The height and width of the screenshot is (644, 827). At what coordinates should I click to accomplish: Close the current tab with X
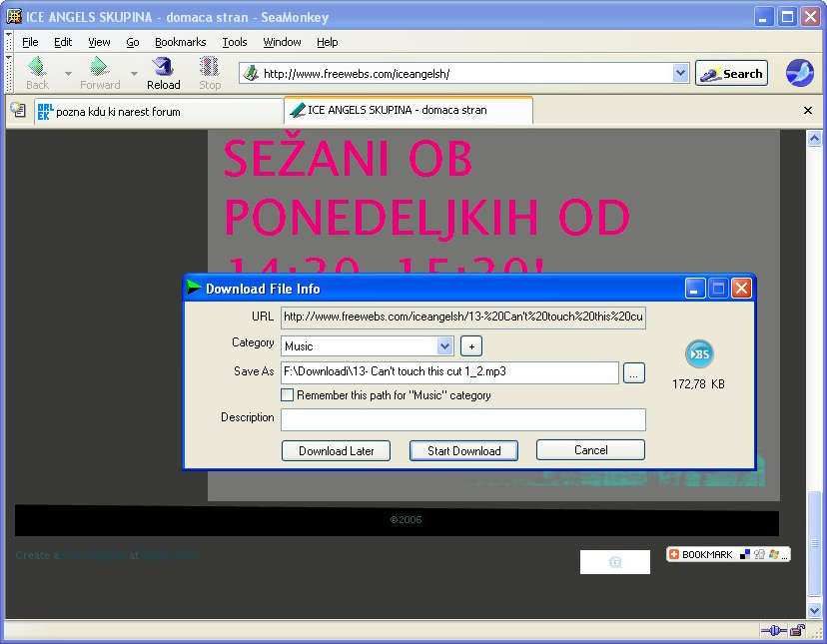[807, 111]
